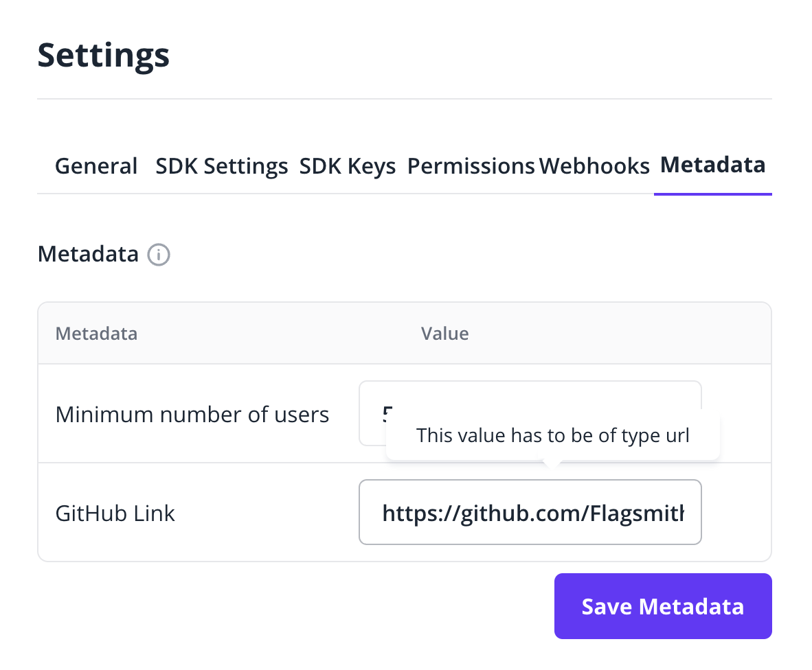Click the GitHub Link row label
812x670 pixels.
pos(115,513)
